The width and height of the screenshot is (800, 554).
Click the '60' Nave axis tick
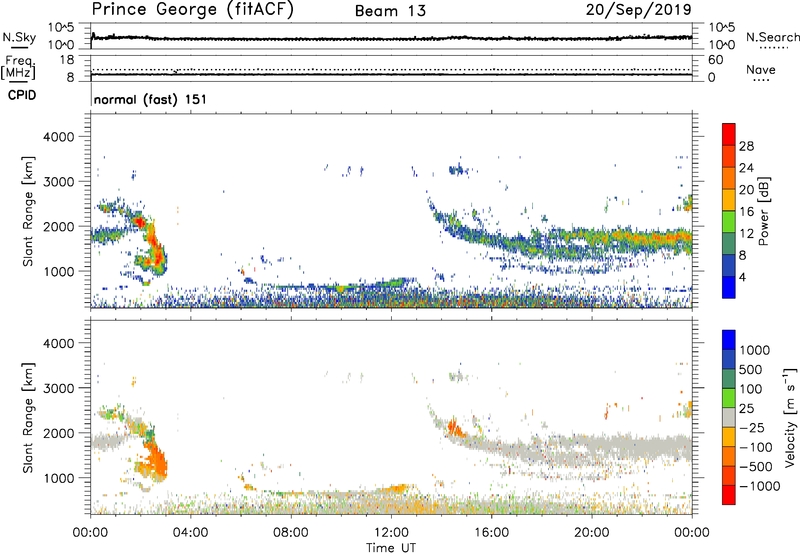tap(715, 60)
